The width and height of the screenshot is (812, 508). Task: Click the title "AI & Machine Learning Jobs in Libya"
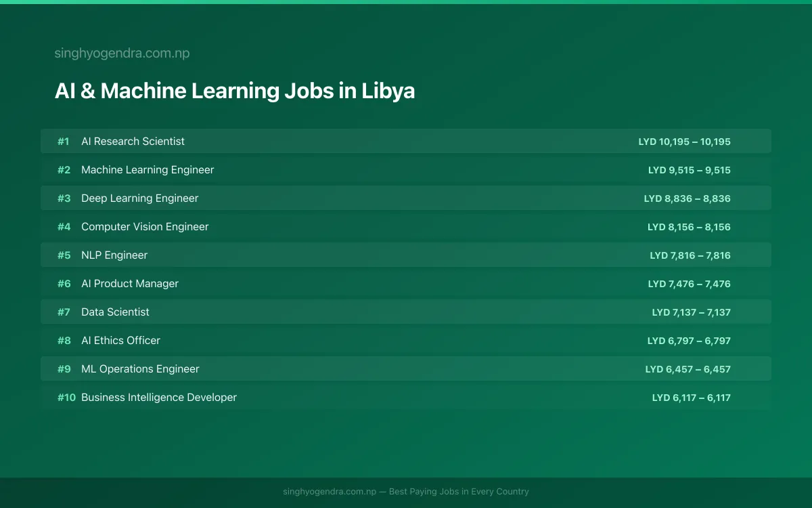[x=235, y=91]
